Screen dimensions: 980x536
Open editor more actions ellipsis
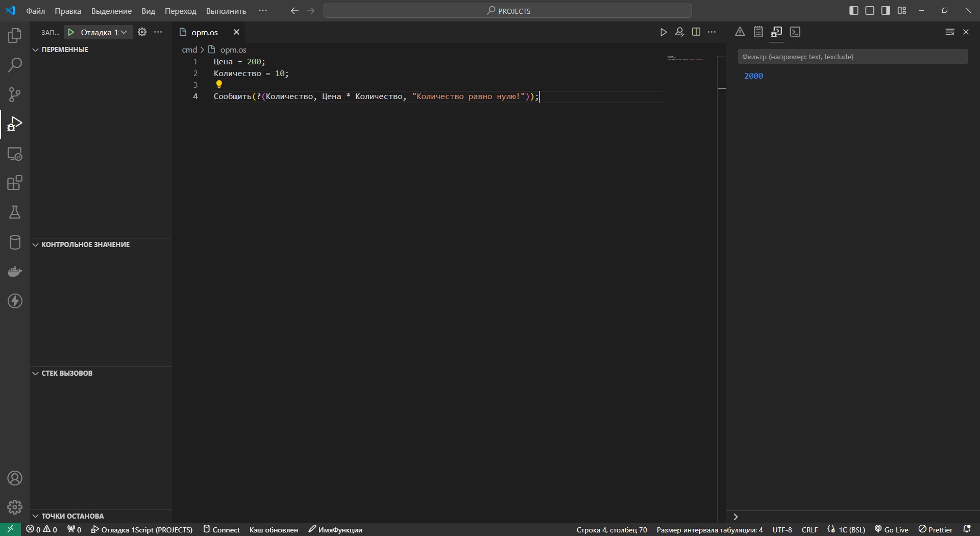(712, 32)
